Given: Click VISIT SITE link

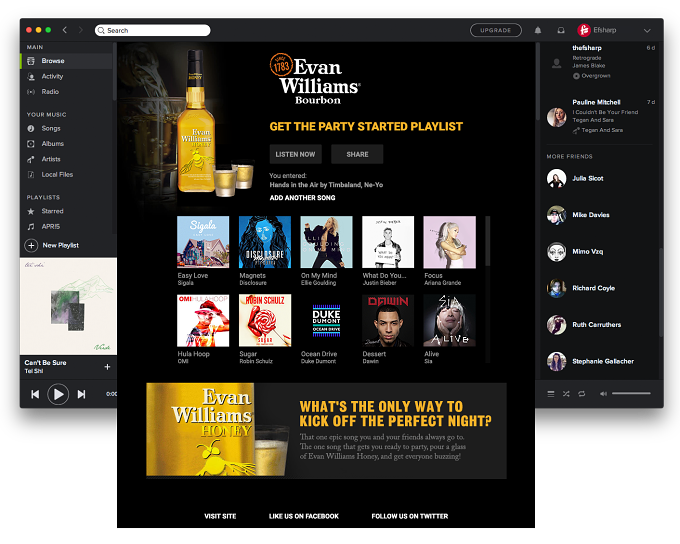Looking at the screenshot, I should click(x=220, y=516).
